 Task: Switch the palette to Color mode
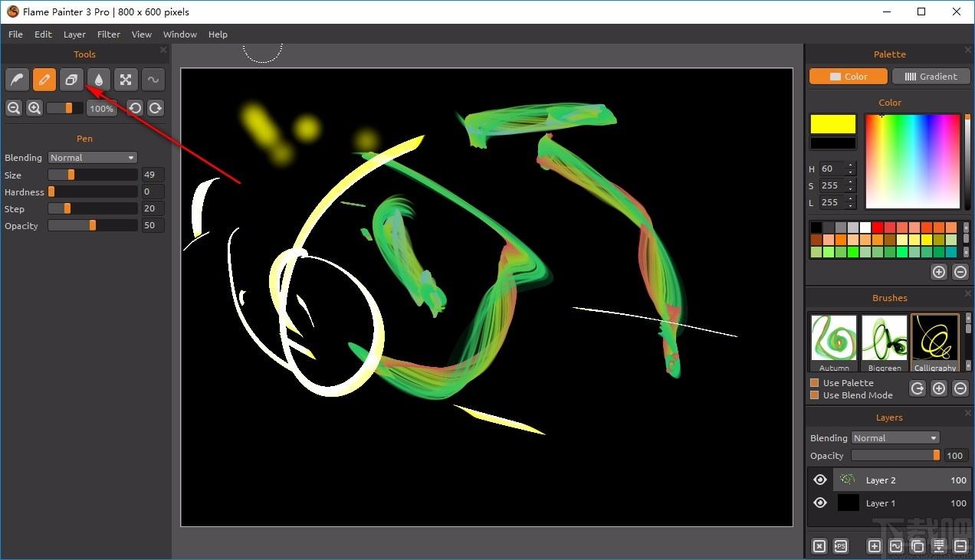click(849, 77)
